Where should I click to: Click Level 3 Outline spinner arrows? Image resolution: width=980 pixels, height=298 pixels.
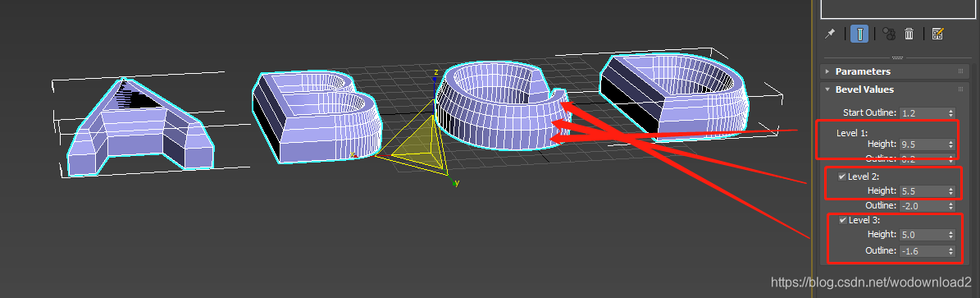pyautogui.click(x=951, y=251)
